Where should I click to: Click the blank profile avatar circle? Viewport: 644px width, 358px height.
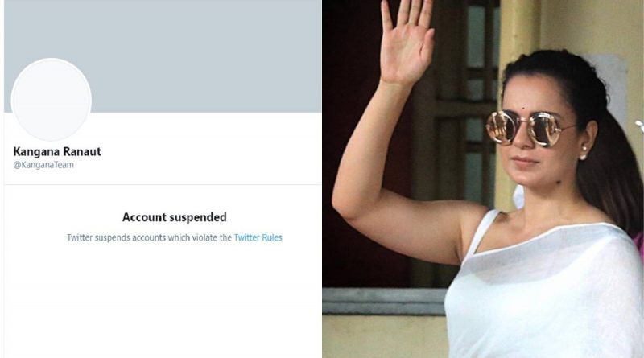(x=52, y=100)
